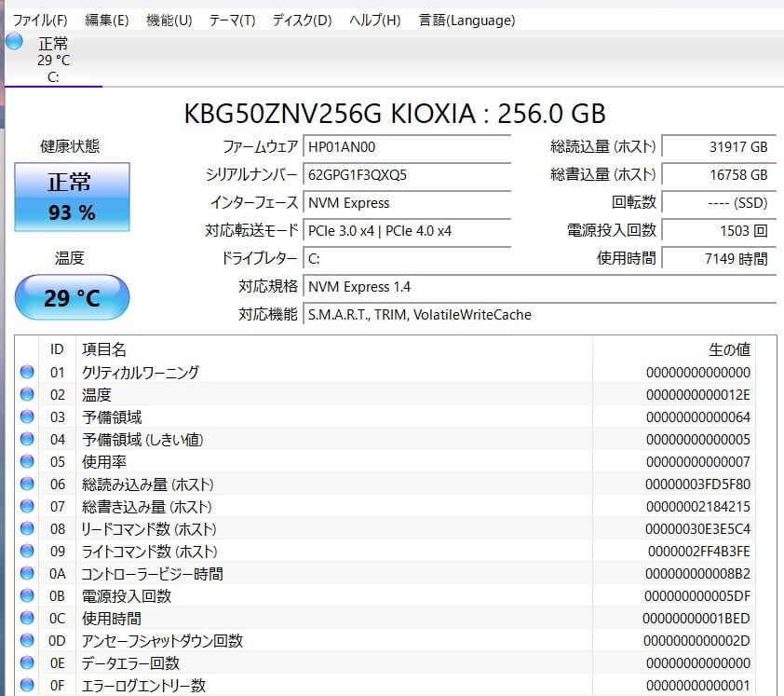Click the status orb for ID 0C 使用時間

[x=27, y=618]
